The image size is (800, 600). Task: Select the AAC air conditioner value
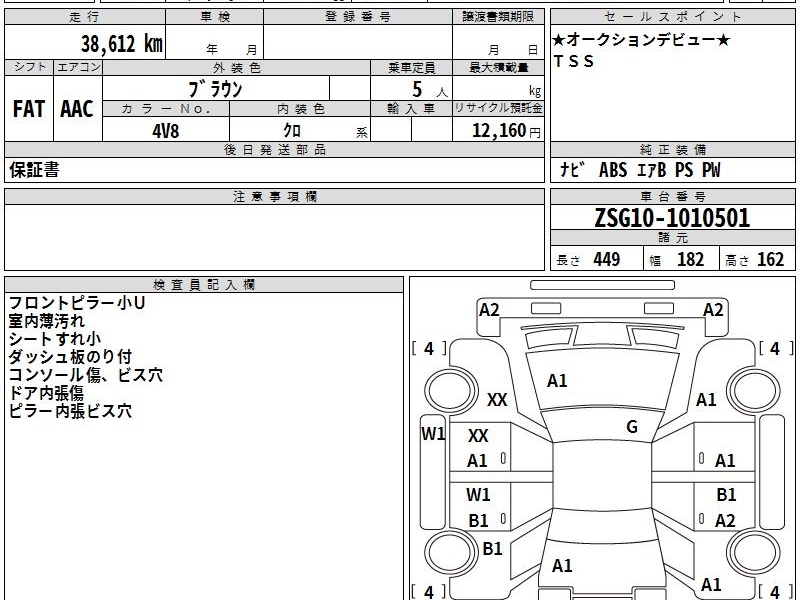coord(77,109)
